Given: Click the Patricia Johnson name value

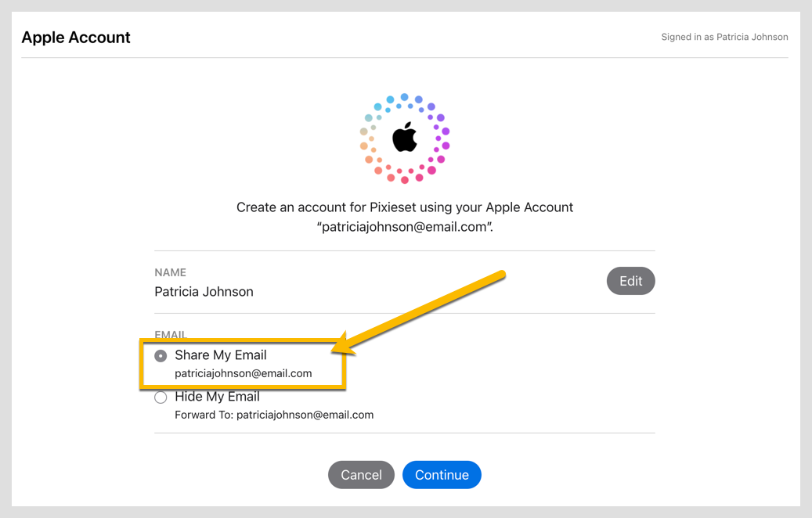Looking at the screenshot, I should [204, 292].
